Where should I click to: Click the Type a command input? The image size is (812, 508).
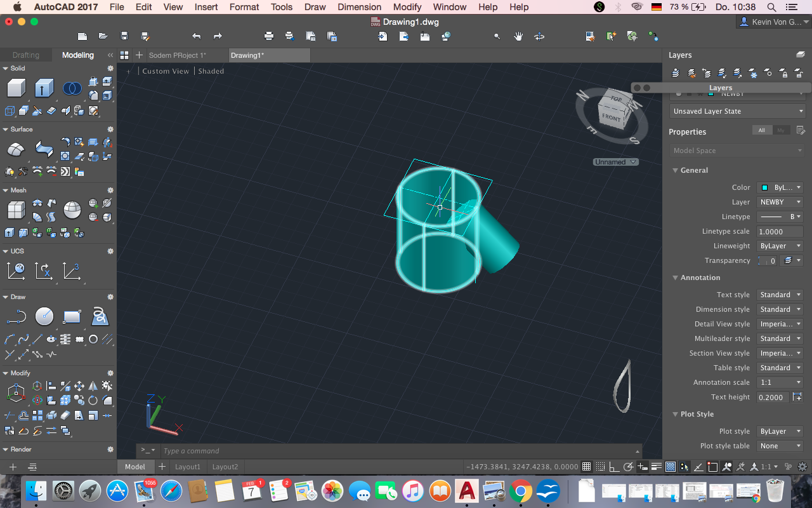click(x=400, y=451)
